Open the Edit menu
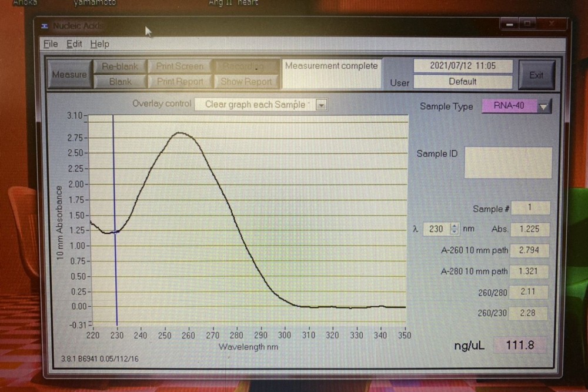588x392 pixels. 74,44
